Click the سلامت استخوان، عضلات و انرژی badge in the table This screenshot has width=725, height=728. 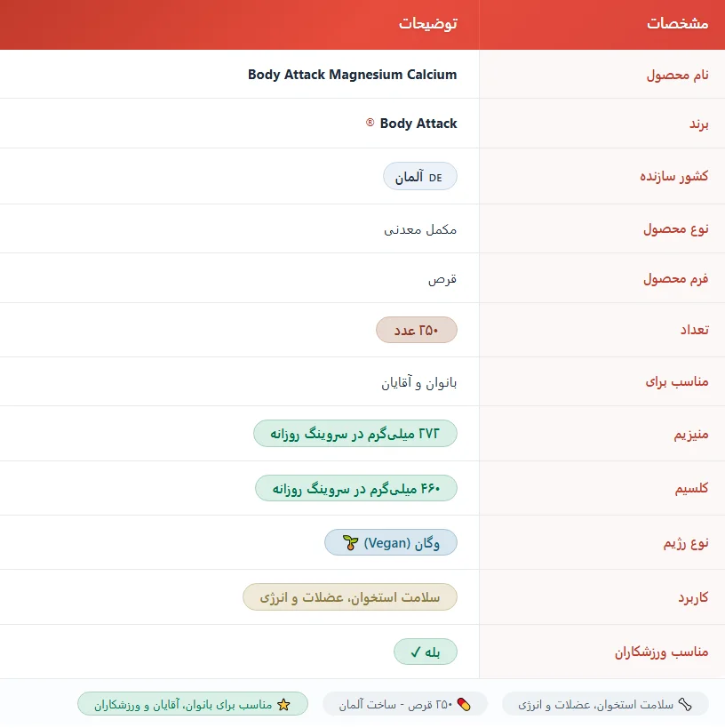pyautogui.click(x=350, y=597)
